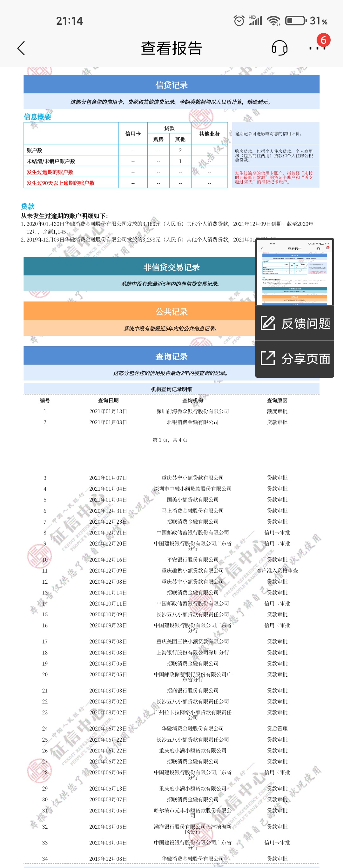The width and height of the screenshot is (343, 868).
Task: Tap the alarm clock icon in the status bar
Action: tap(239, 21)
